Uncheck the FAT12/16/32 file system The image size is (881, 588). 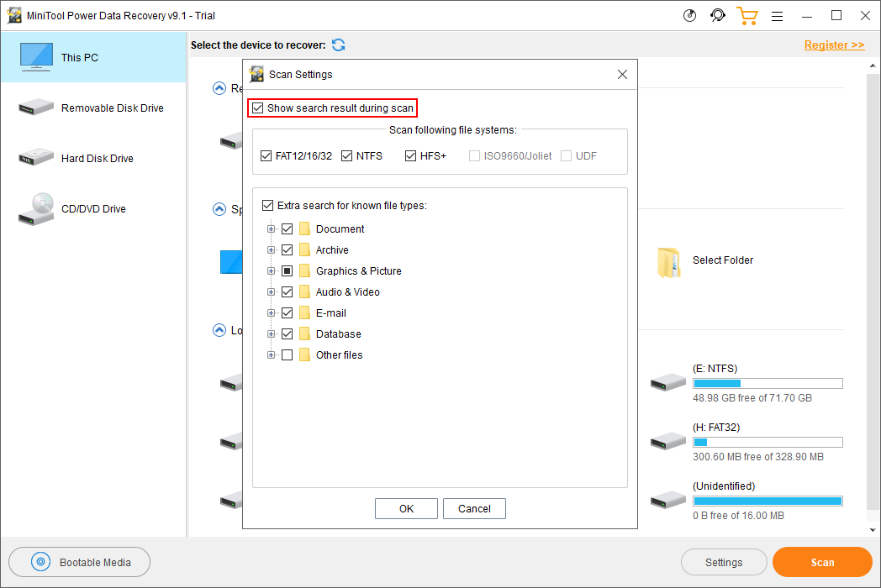[266, 155]
